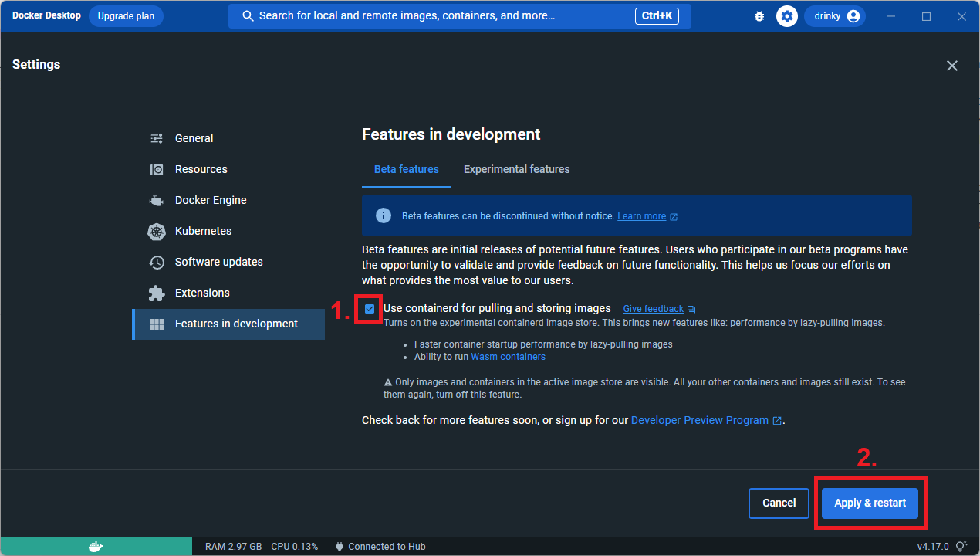This screenshot has height=556, width=980.
Task: Click the Apply & restart button
Action: pyautogui.click(x=870, y=503)
